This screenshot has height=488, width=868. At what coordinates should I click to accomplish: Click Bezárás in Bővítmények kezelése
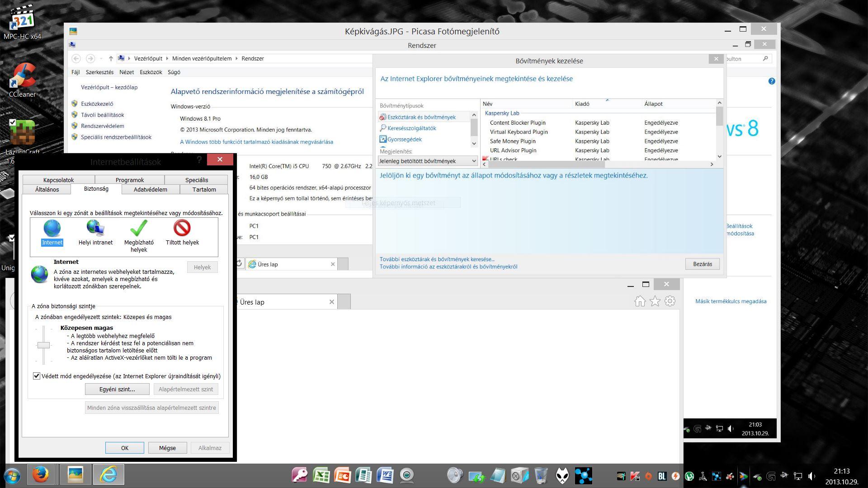click(703, 264)
